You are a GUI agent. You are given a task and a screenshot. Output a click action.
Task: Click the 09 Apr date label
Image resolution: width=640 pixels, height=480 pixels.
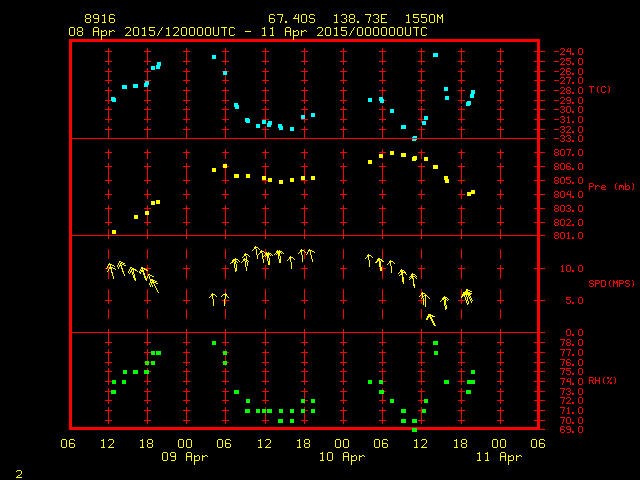click(185, 457)
